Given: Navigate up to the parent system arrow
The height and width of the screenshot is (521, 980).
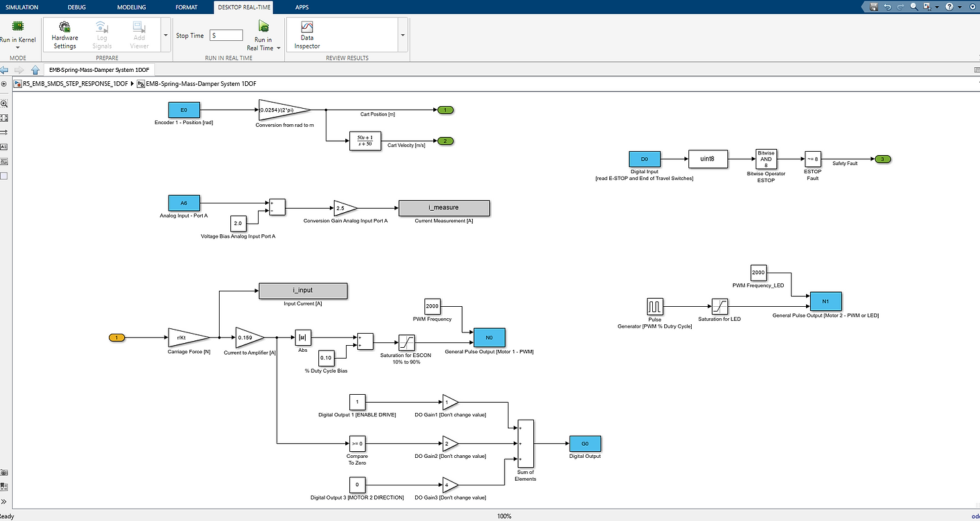Looking at the screenshot, I should (x=35, y=70).
